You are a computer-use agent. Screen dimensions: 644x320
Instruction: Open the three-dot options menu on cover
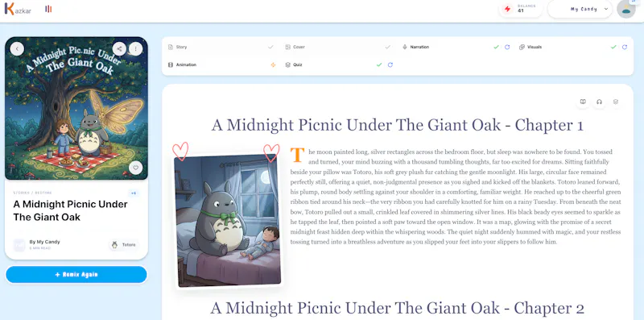[135, 48]
